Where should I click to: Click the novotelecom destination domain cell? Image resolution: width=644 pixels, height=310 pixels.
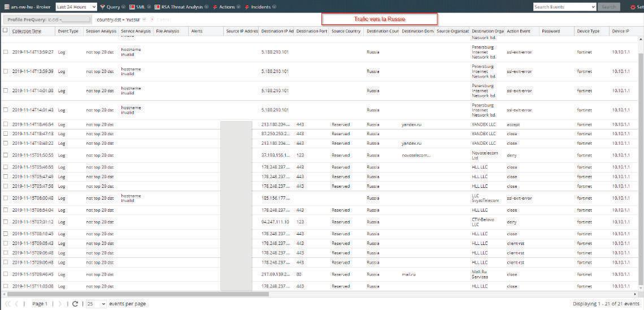point(416,156)
